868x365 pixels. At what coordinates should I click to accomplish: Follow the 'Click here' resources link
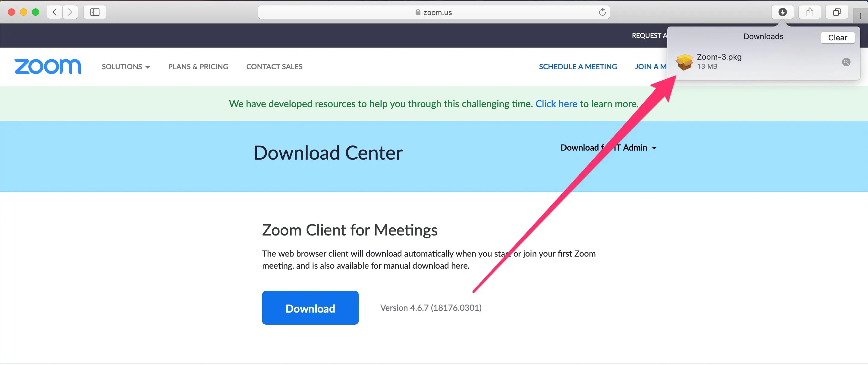(x=556, y=104)
